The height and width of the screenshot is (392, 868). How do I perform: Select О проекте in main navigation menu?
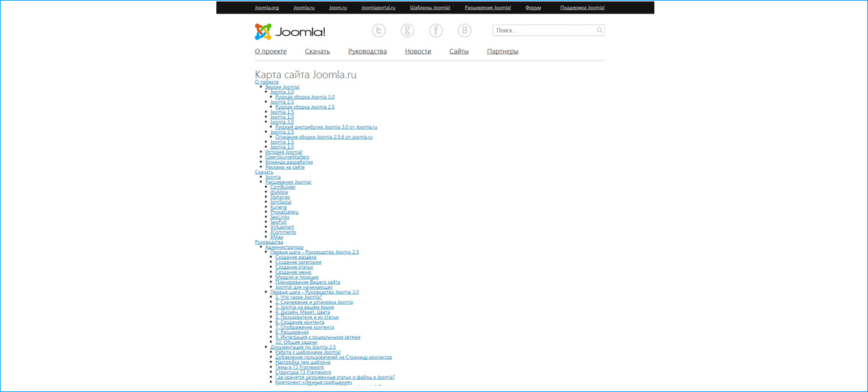(271, 52)
